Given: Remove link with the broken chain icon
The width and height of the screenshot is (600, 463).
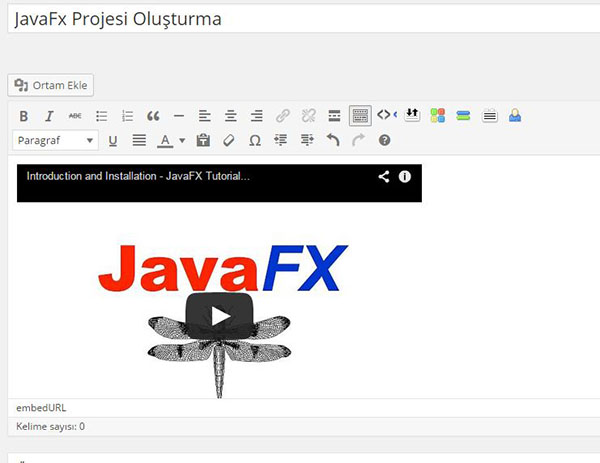Looking at the screenshot, I should click(309, 116).
